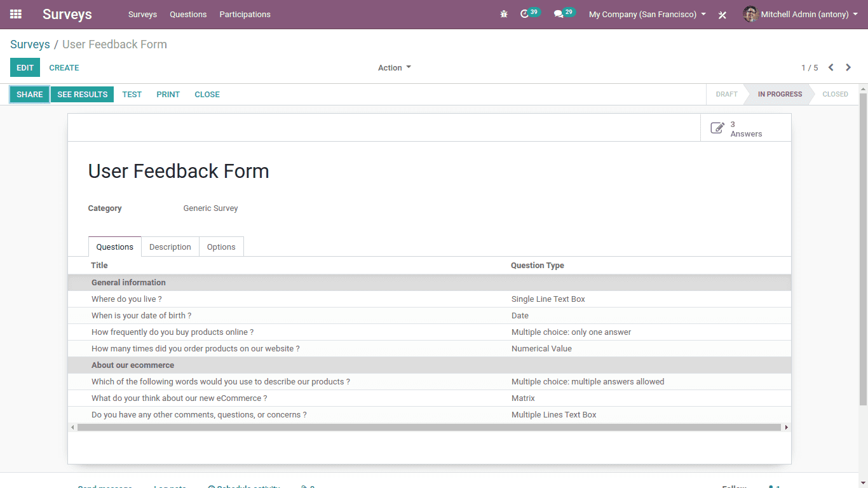The height and width of the screenshot is (488, 868).
Task: Click 'Numerical Value' type cell
Action: point(541,348)
